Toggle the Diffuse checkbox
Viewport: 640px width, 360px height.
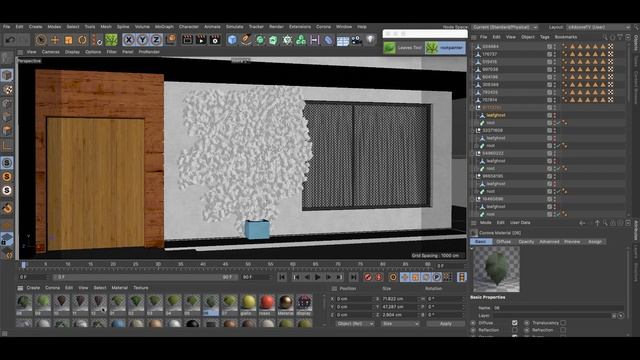(514, 323)
